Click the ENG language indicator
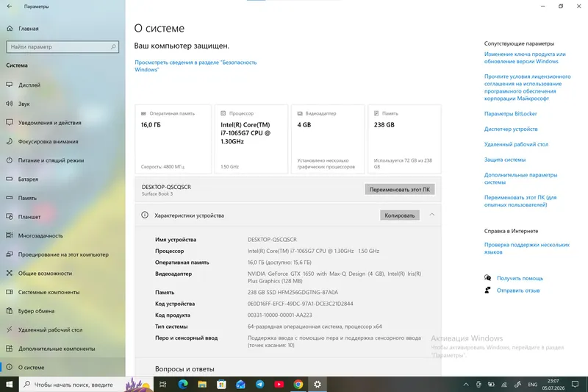Screen dimensions: 588x392 pos(532,385)
